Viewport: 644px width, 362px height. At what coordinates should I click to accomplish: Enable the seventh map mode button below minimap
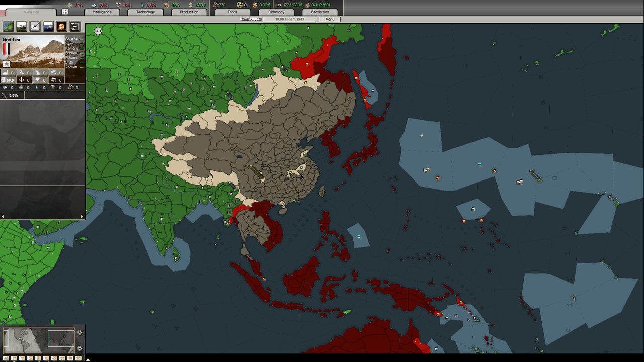(54, 358)
